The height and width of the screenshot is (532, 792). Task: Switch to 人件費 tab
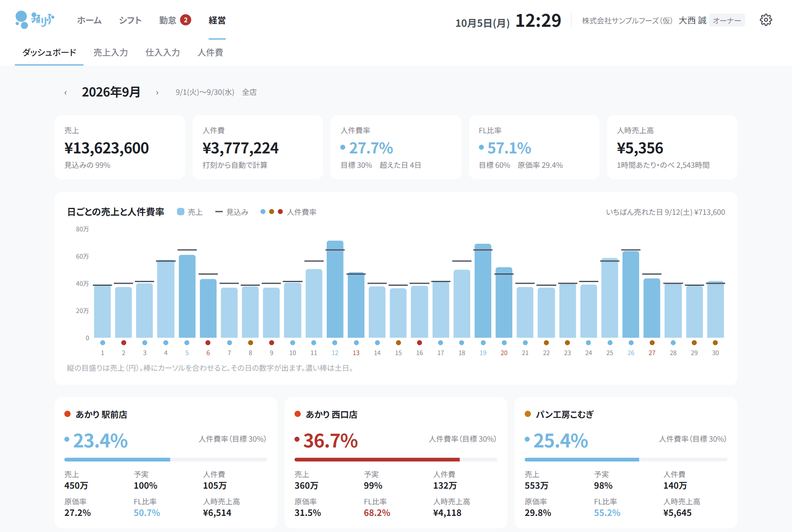pos(210,52)
